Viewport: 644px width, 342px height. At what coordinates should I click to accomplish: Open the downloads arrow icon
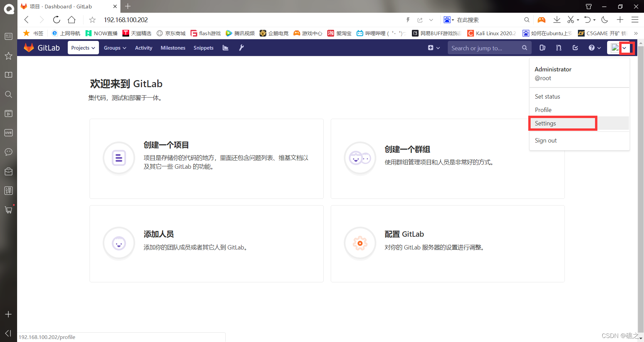click(x=557, y=20)
